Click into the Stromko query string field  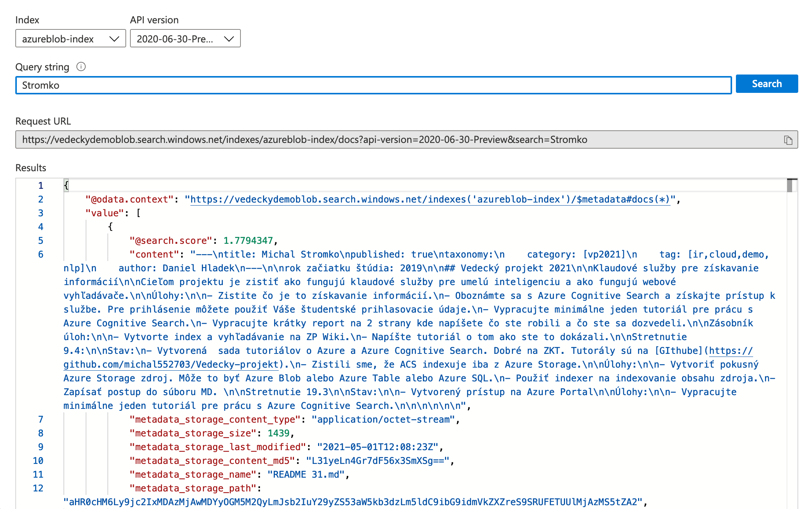373,85
